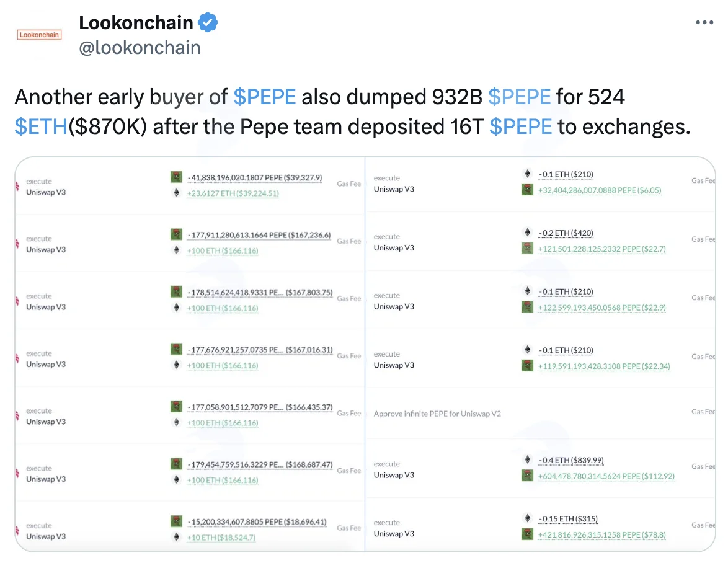
Task: Click ETH icon beside -0.4 ETH ($839.99)
Action: 528,459
